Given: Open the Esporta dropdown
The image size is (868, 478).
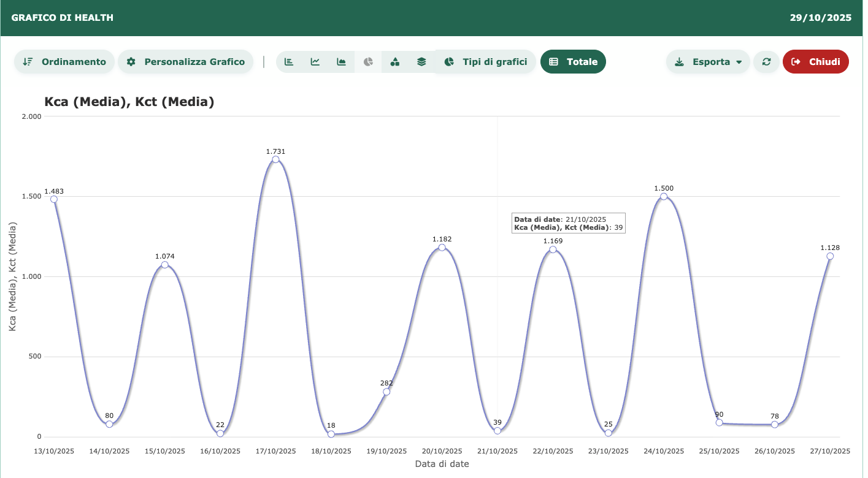Looking at the screenshot, I should click(708, 62).
